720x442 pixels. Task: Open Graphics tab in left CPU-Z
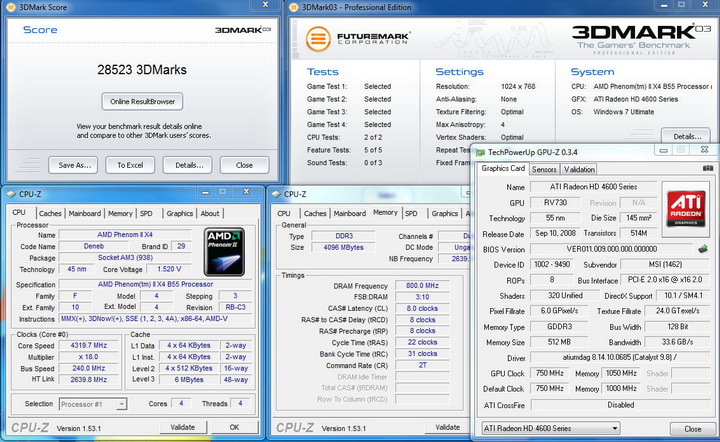180,213
